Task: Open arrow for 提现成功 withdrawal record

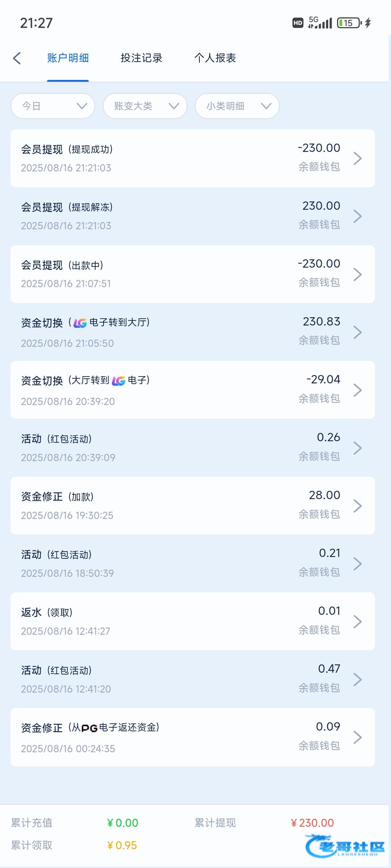Action: (x=357, y=158)
